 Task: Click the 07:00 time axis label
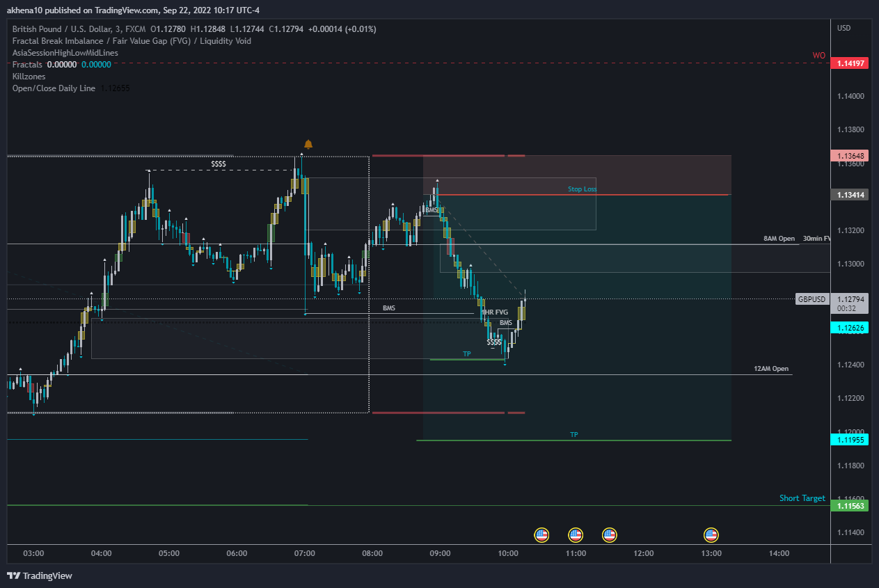[305, 553]
